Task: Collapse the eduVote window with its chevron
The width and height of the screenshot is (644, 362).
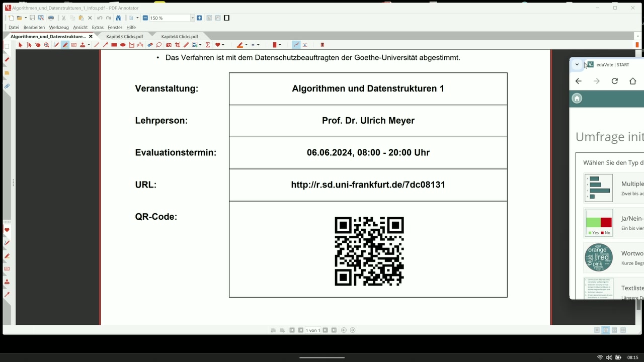Action: 577,64
